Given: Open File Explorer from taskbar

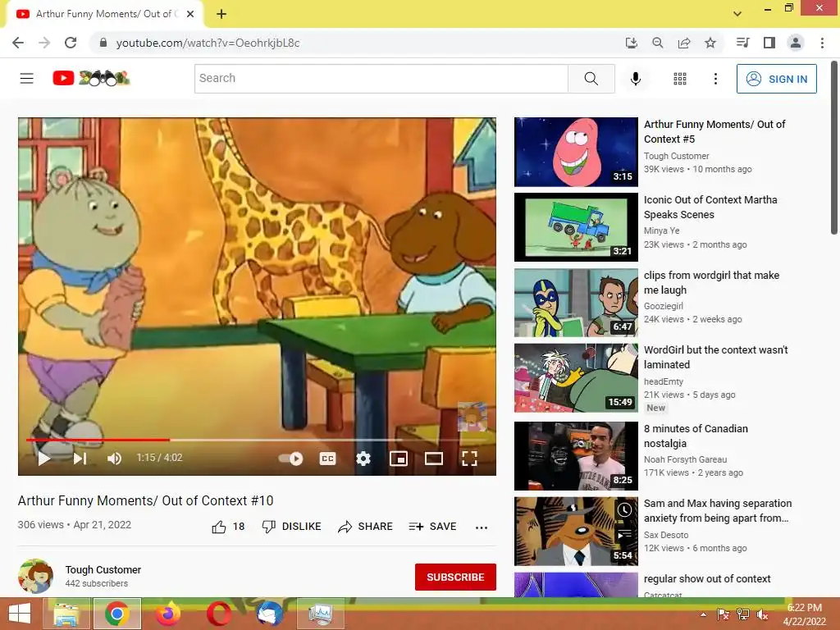Looking at the screenshot, I should tap(66, 614).
